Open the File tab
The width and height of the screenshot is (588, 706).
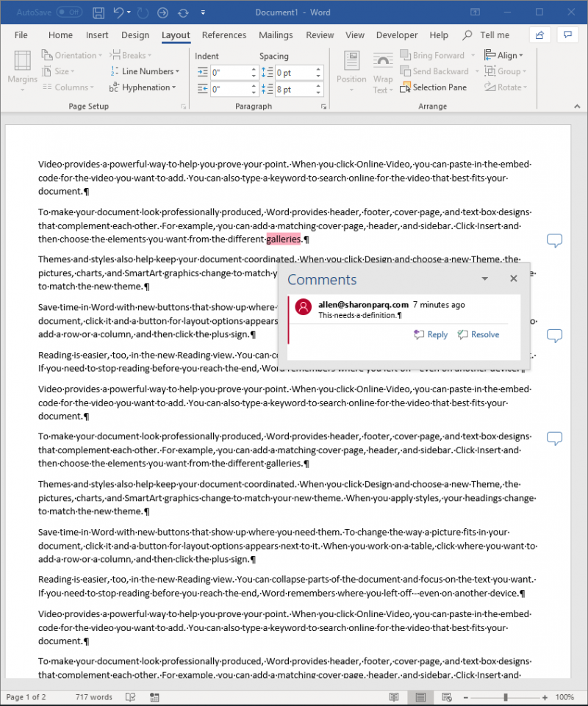click(21, 35)
